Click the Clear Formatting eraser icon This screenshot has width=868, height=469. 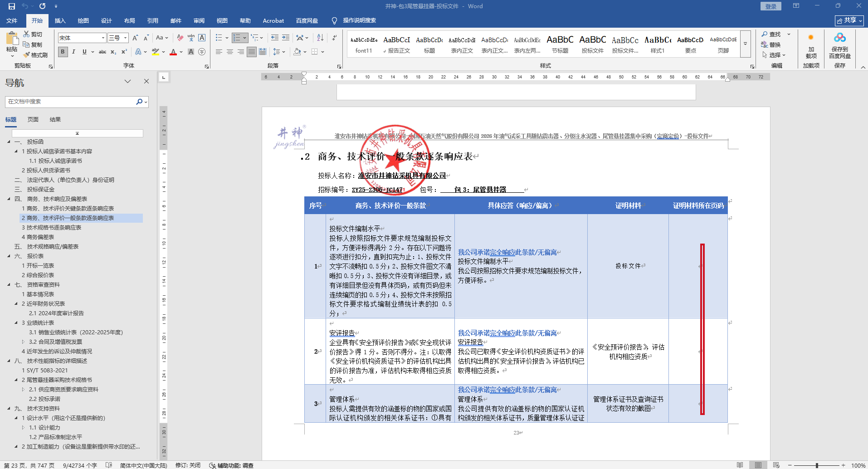click(180, 38)
